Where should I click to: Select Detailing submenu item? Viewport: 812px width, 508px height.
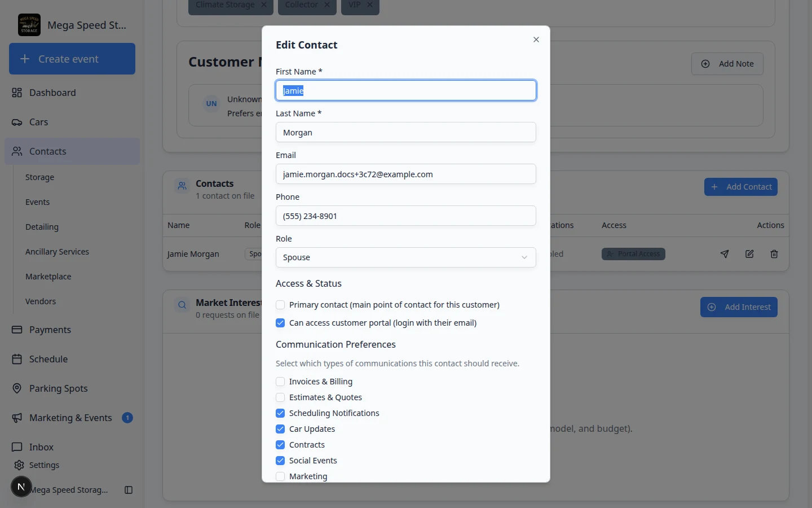click(x=42, y=227)
